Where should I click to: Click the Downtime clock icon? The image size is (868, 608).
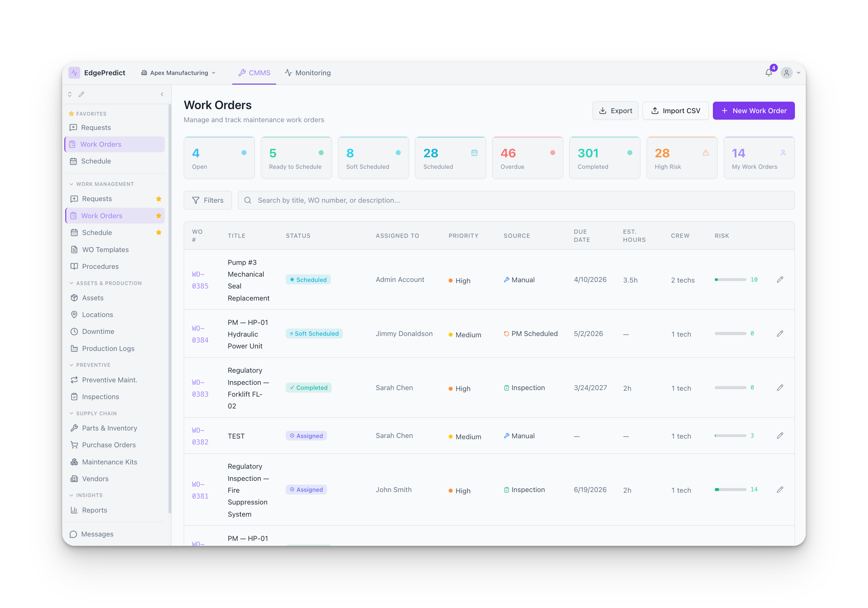pos(75,331)
